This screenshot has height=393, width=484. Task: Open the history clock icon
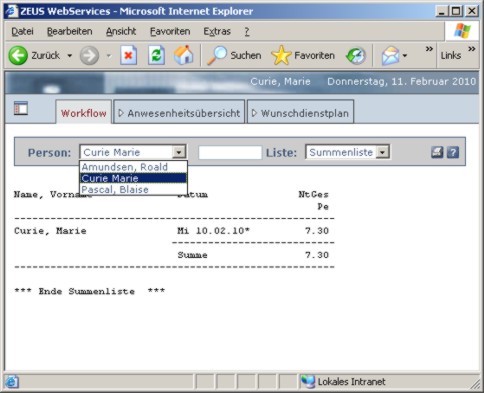(356, 55)
